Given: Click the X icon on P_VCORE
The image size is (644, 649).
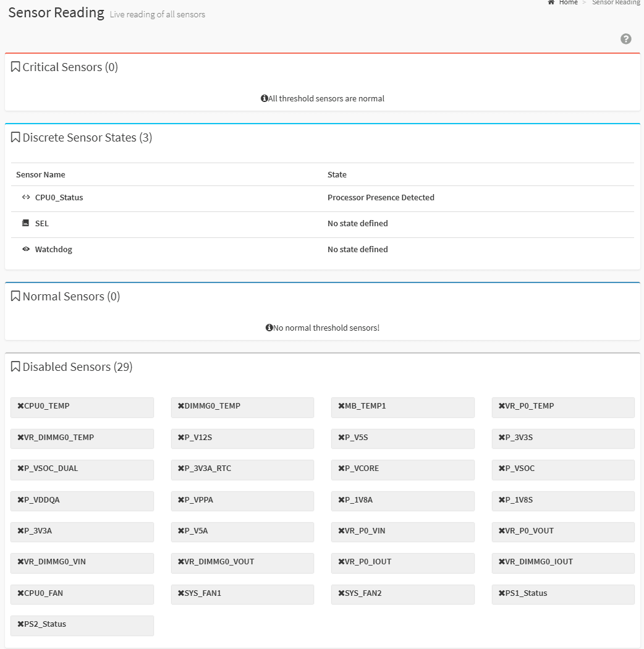Looking at the screenshot, I should 341,468.
